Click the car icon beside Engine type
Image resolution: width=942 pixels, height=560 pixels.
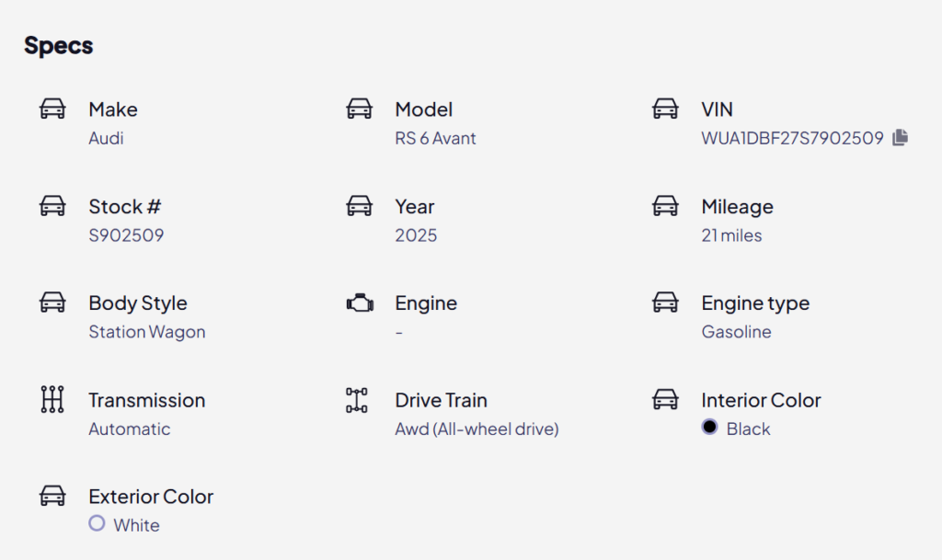pyautogui.click(x=666, y=303)
